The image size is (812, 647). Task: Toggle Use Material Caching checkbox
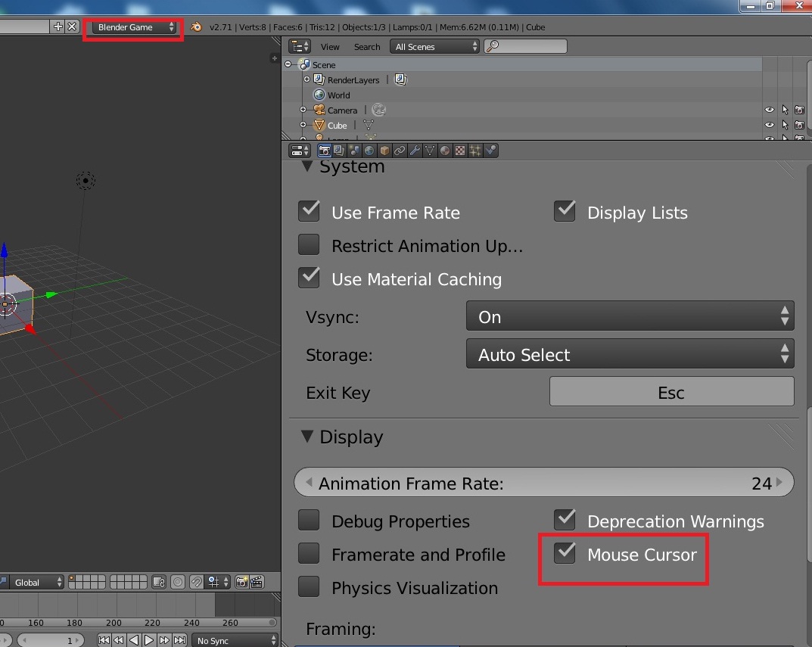coord(309,278)
